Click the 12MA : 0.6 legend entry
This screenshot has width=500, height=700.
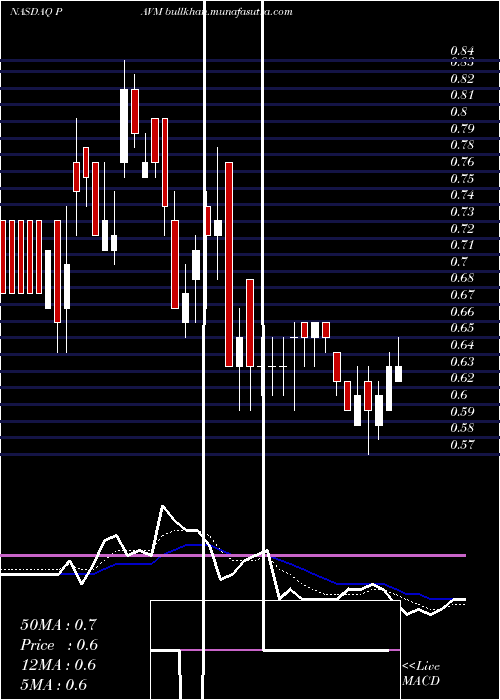pyautogui.click(x=58, y=665)
